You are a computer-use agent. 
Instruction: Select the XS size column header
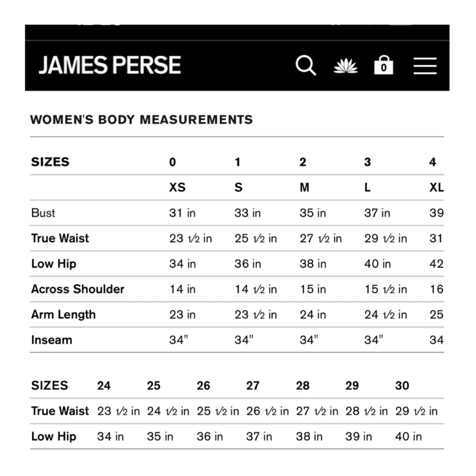(x=177, y=188)
